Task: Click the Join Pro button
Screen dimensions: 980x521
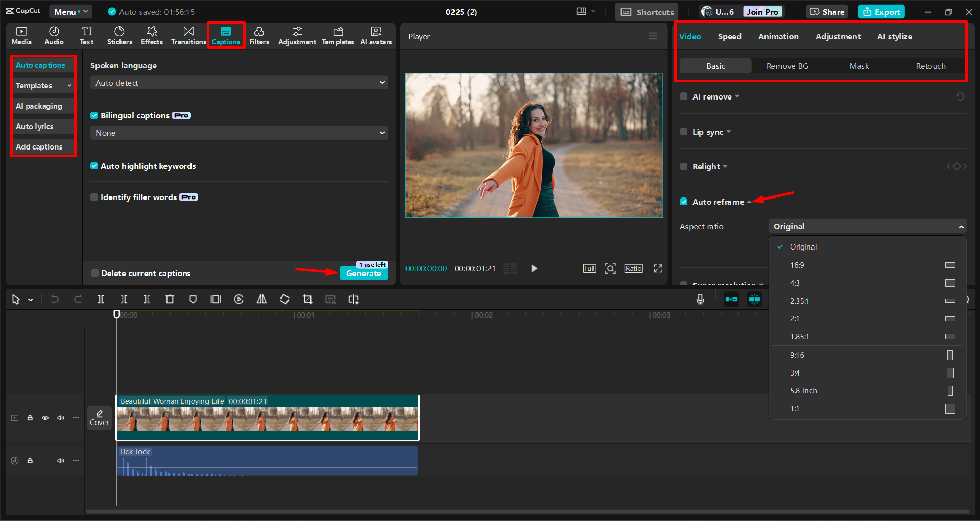Action: click(x=762, y=11)
